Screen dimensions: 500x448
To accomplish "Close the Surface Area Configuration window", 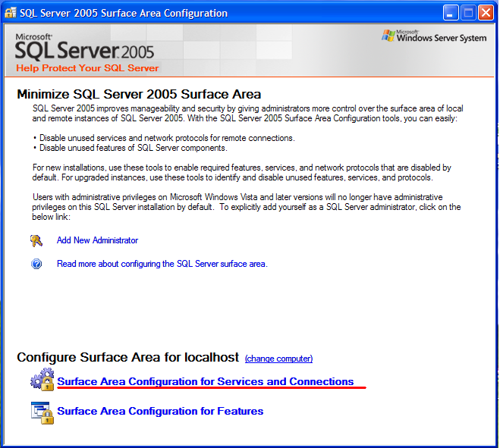I will 486,13.
